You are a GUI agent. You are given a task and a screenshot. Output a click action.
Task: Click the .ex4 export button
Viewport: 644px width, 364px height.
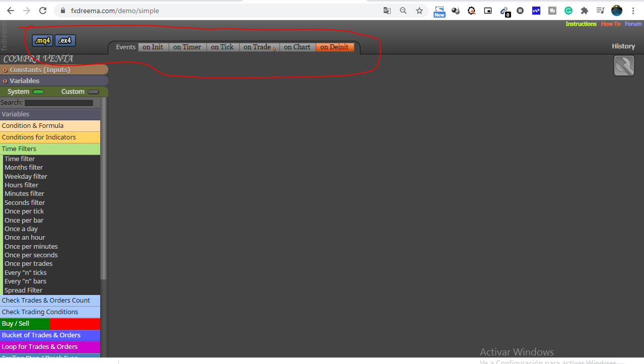65,41
